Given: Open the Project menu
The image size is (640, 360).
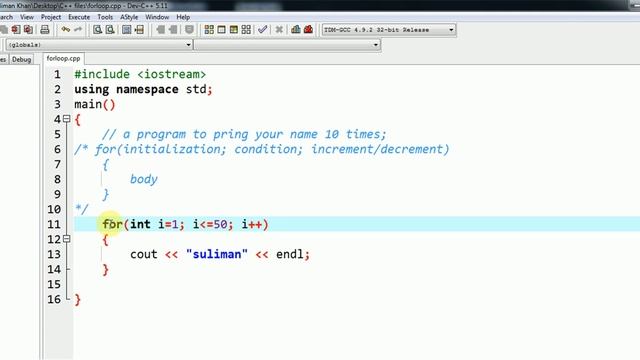Looking at the screenshot, I should [51, 17].
